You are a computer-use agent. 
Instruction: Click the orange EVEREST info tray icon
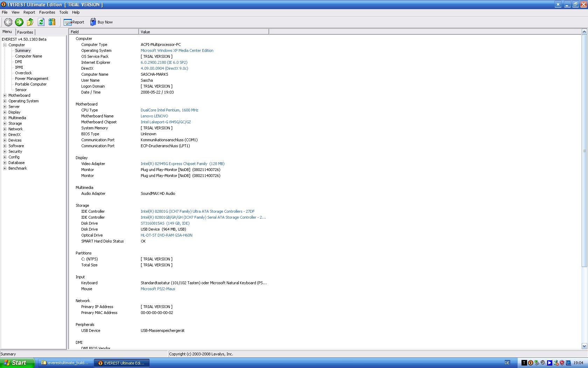530,363
